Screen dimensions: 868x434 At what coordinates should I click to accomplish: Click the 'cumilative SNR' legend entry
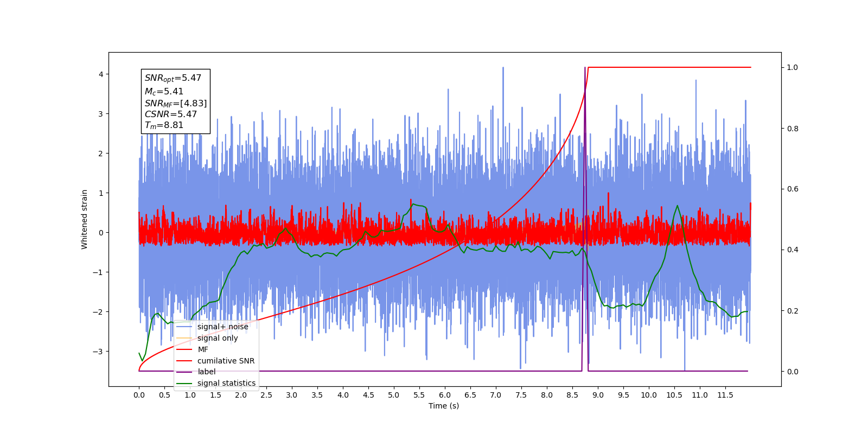pyautogui.click(x=216, y=361)
